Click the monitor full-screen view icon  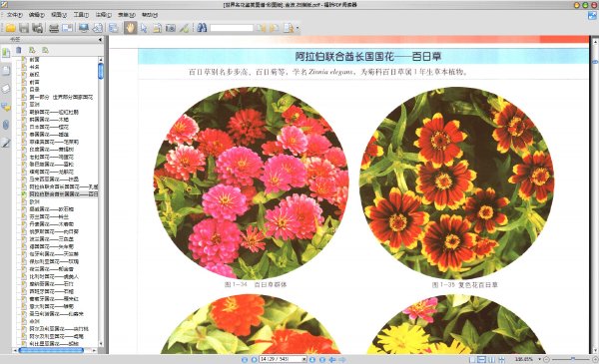coord(83,28)
